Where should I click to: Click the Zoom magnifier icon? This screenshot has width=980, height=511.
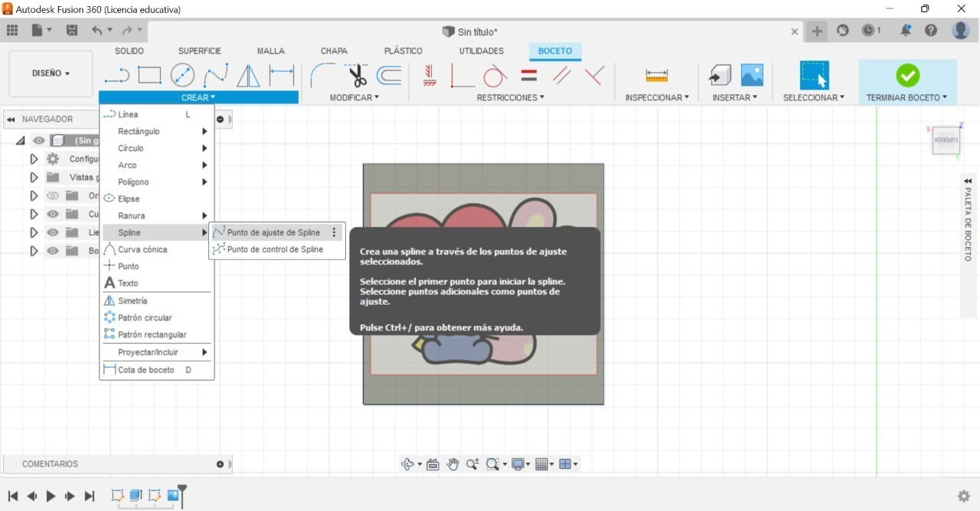(x=472, y=464)
